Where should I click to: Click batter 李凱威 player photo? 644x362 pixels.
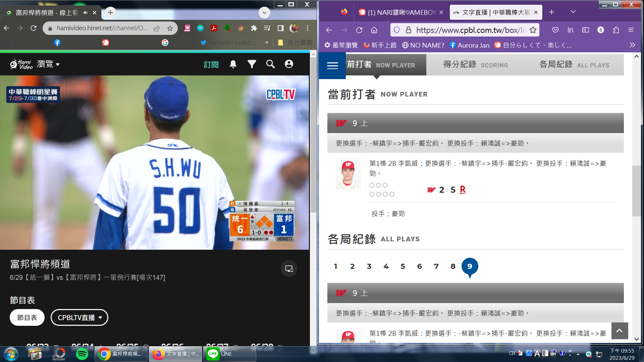coord(348,174)
